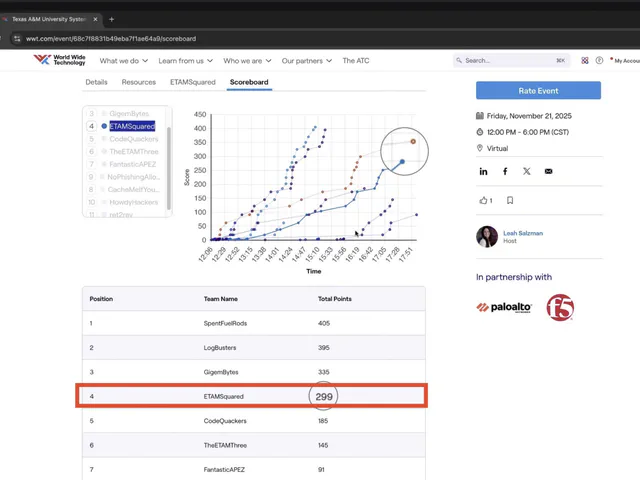Click the Rate Event button
This screenshot has height=480, width=640.
(538, 91)
